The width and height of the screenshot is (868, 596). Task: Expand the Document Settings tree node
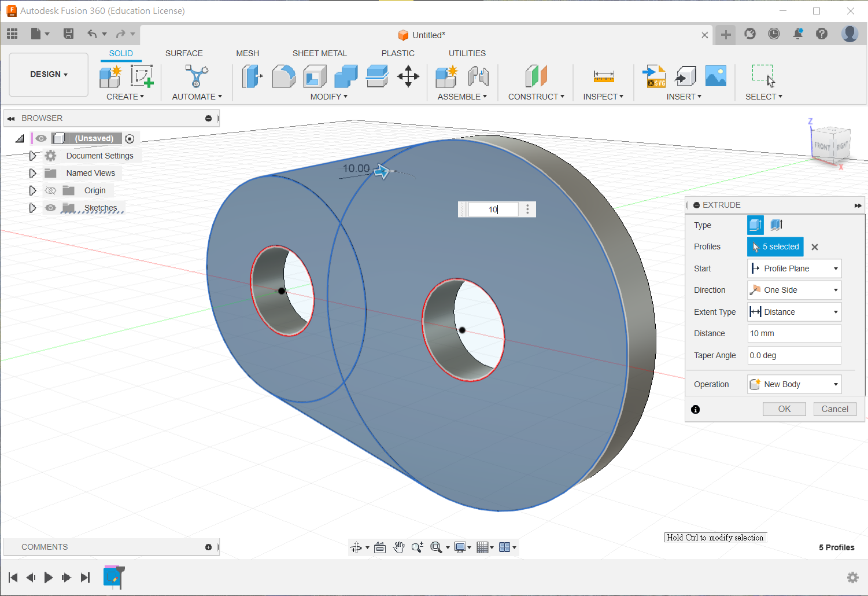coord(32,156)
